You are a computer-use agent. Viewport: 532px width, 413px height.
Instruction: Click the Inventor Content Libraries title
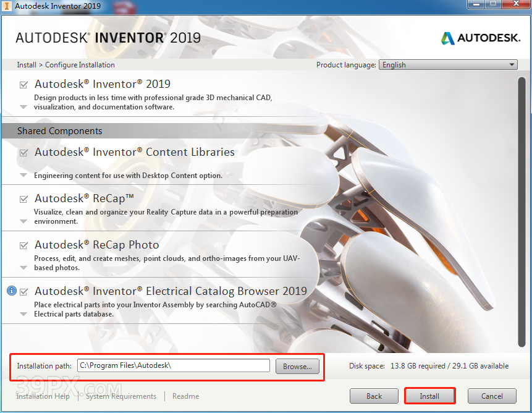134,152
